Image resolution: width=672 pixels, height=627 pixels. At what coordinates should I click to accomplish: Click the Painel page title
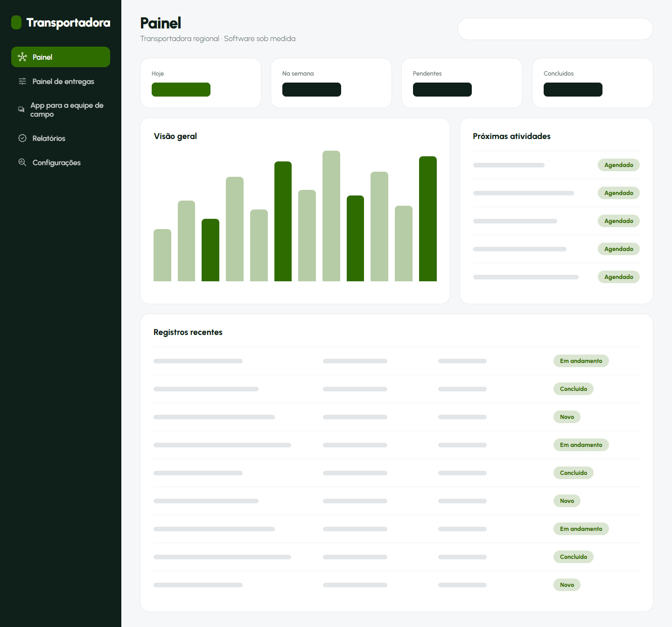(x=161, y=23)
